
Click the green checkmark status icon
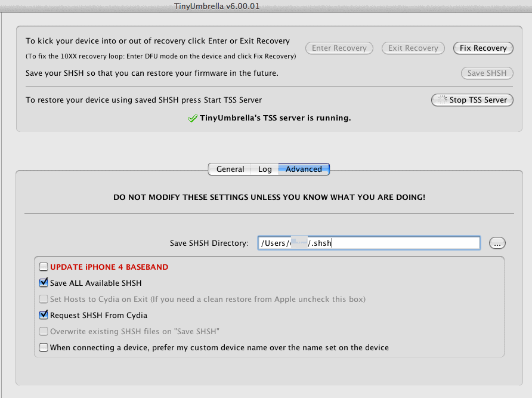tap(193, 118)
